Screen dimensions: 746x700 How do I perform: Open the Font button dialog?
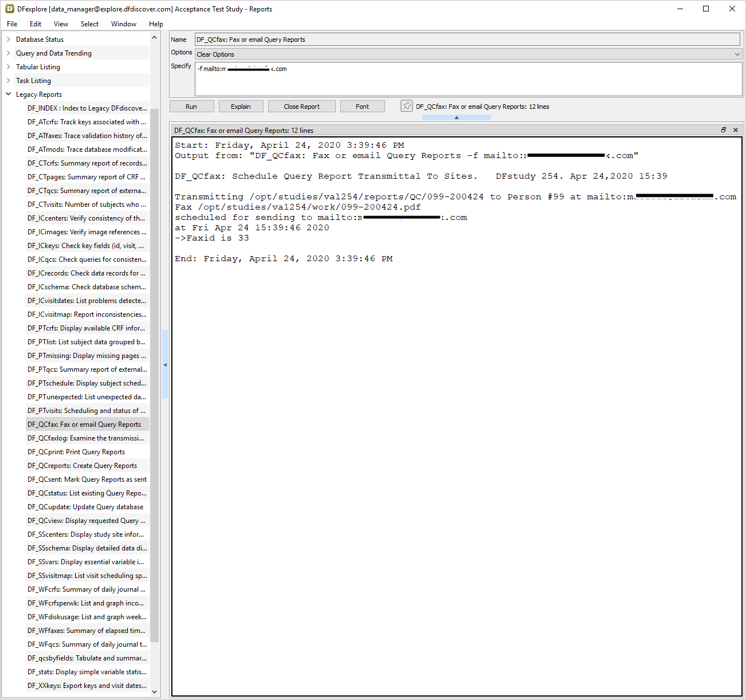pyautogui.click(x=362, y=107)
